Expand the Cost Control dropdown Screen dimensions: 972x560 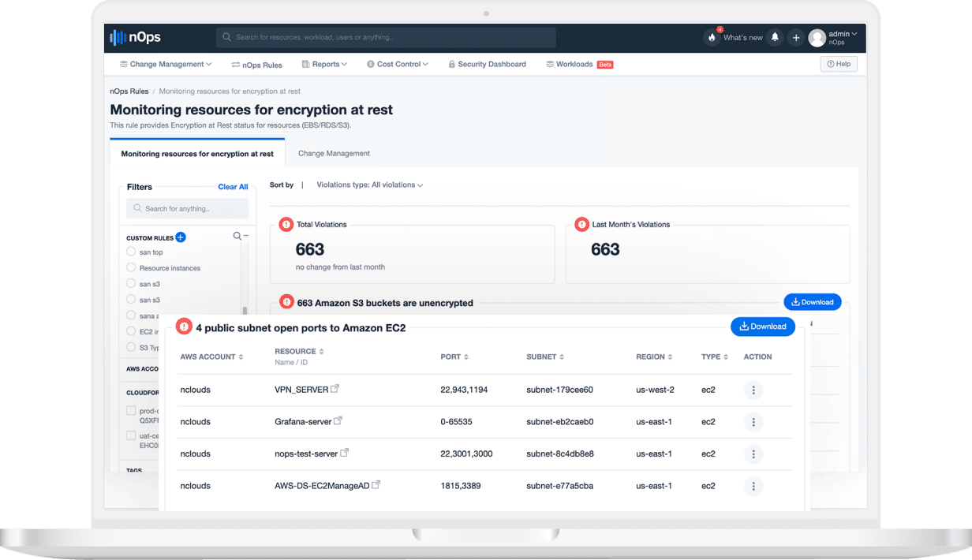(x=398, y=65)
